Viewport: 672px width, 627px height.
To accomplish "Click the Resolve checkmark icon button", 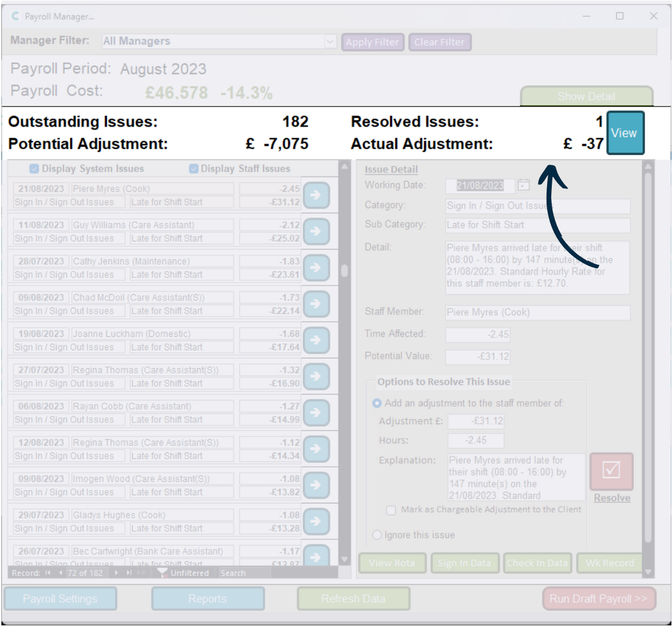I will 611,471.
